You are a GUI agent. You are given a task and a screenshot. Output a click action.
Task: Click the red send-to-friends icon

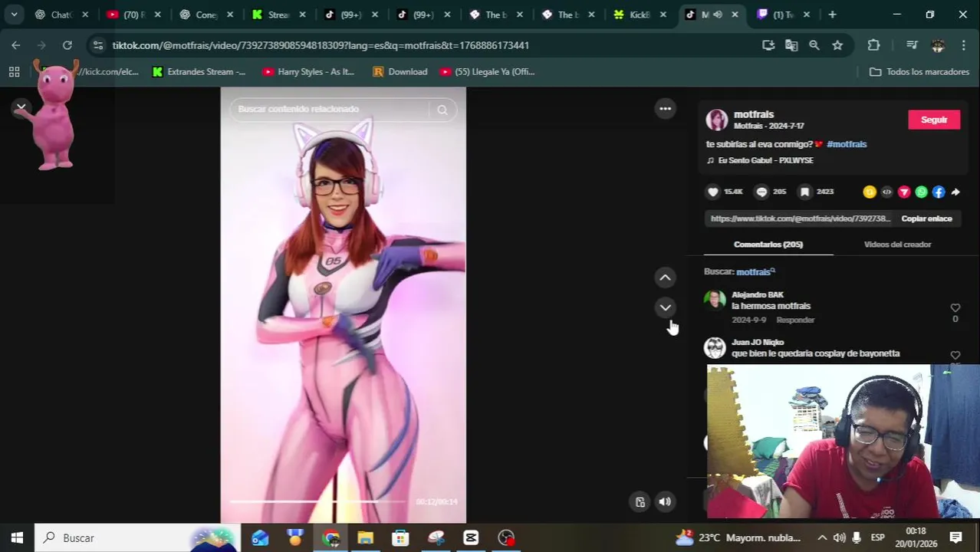tap(904, 192)
